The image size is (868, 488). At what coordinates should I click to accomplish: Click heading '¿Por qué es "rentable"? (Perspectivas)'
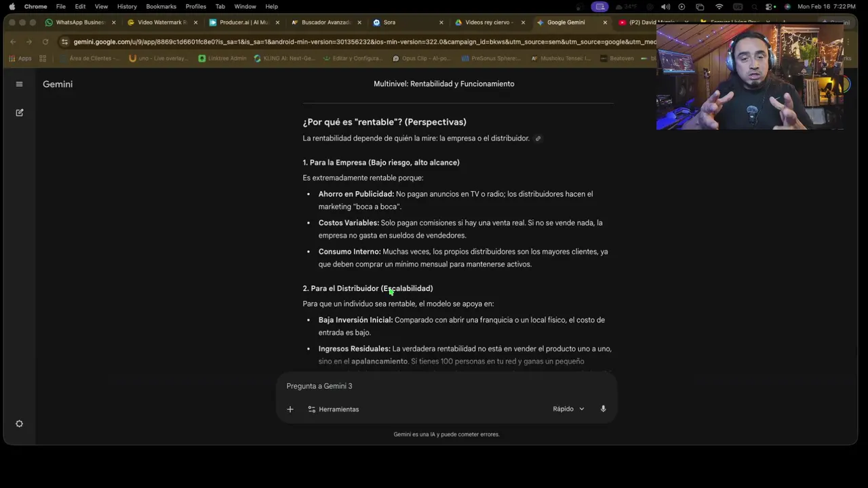click(x=384, y=122)
